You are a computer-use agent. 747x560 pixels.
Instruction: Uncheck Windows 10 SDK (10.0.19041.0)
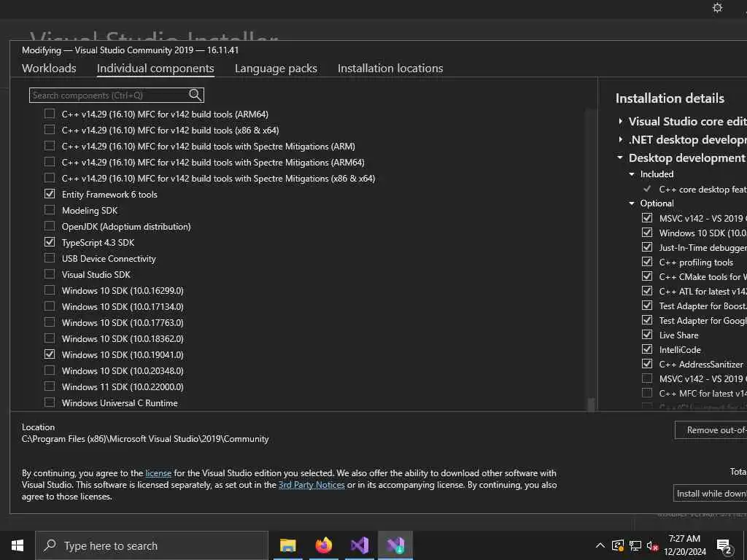click(50, 354)
